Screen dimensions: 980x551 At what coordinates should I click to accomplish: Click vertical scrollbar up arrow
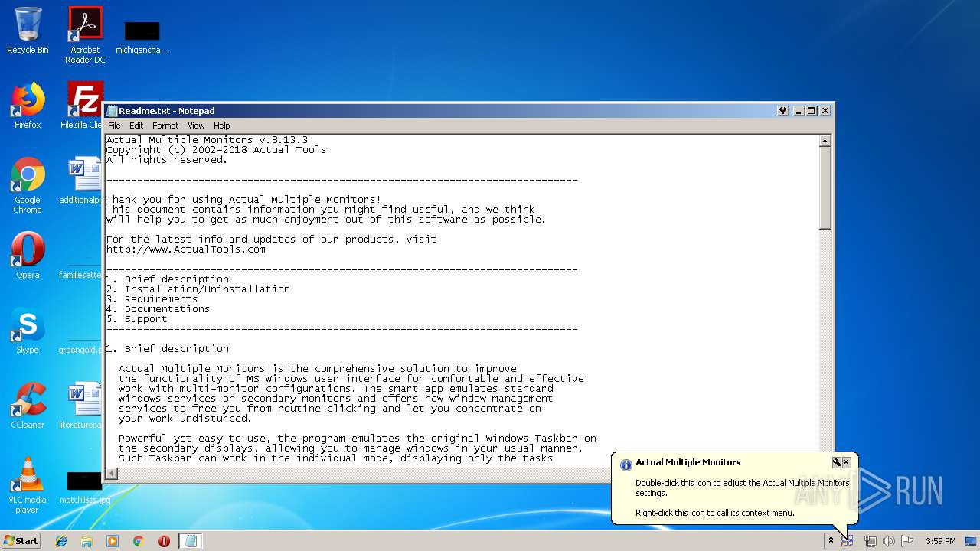[x=825, y=141]
